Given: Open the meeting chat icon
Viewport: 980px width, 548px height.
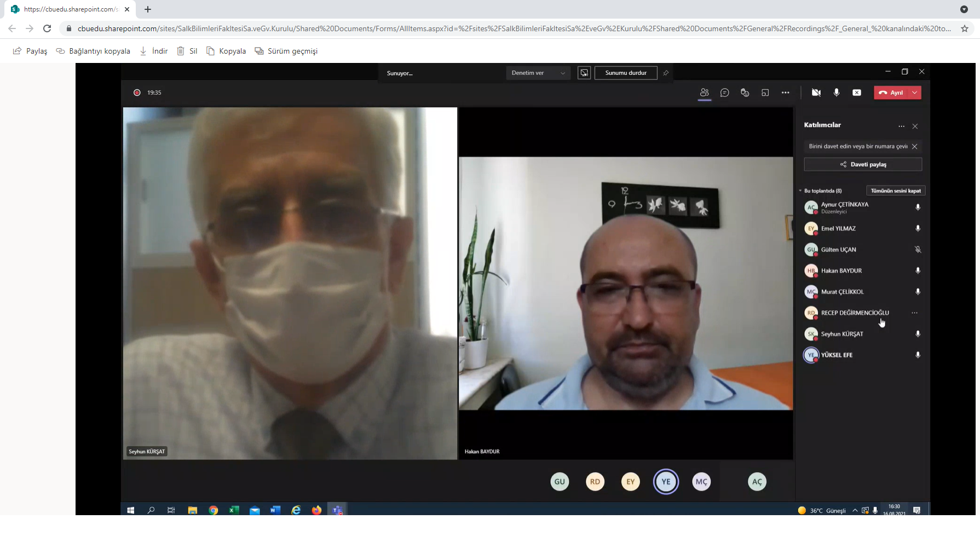Looking at the screenshot, I should click(x=724, y=93).
